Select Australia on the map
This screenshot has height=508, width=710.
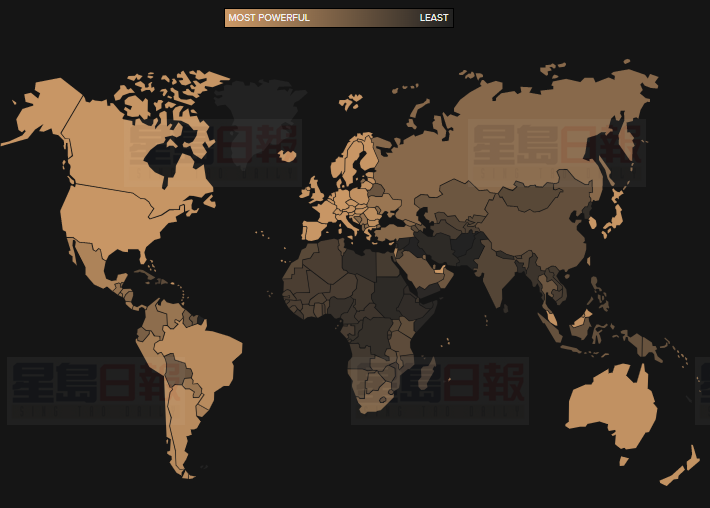pyautogui.click(x=612, y=410)
